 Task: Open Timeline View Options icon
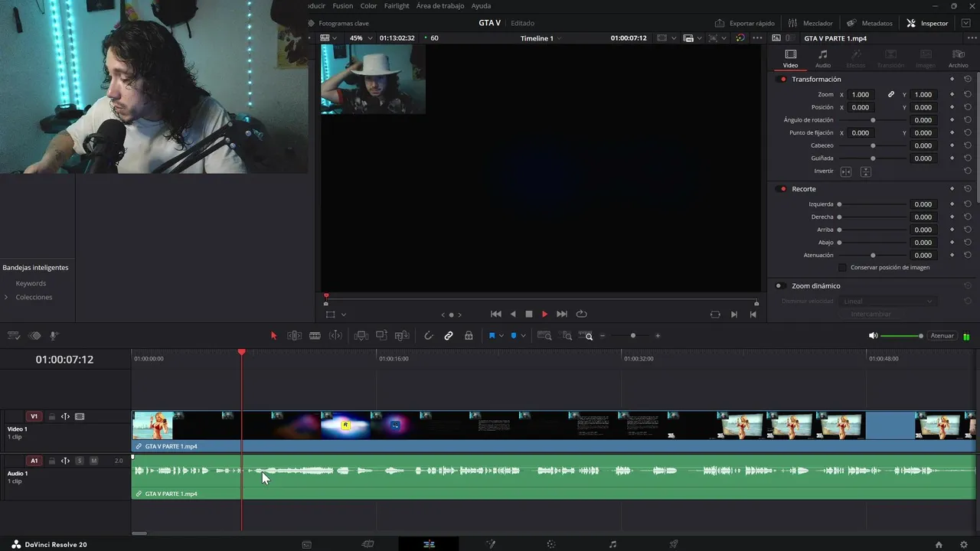[x=13, y=335]
